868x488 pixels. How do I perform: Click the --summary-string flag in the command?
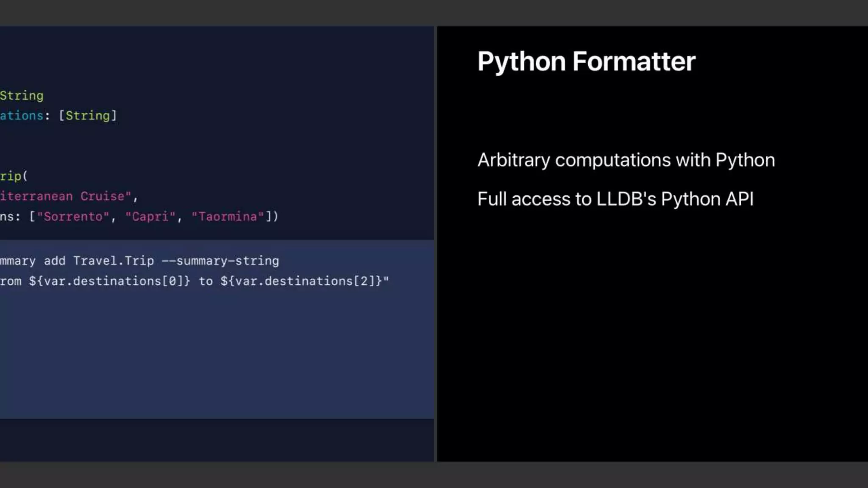click(x=220, y=261)
